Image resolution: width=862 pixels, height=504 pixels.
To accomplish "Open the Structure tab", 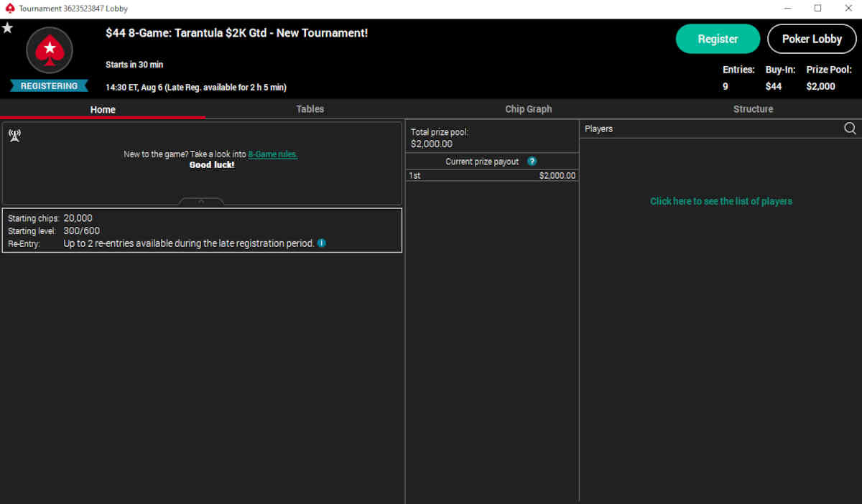I will 754,109.
